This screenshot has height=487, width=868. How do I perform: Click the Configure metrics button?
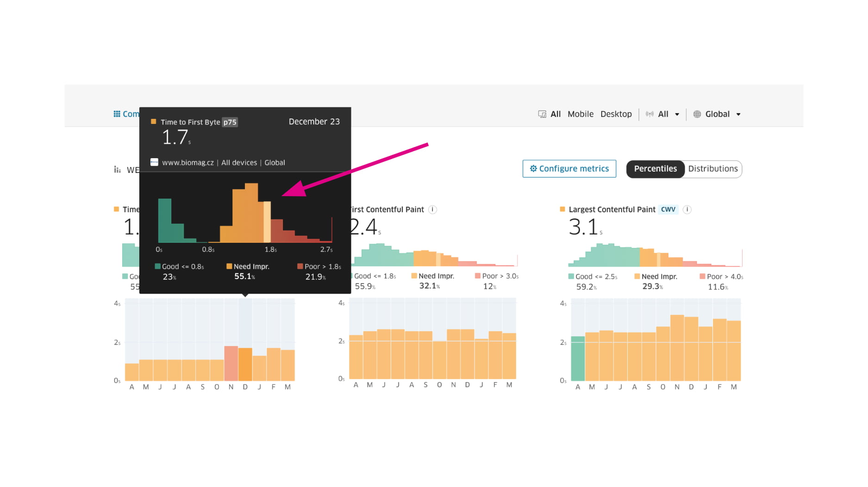point(569,169)
